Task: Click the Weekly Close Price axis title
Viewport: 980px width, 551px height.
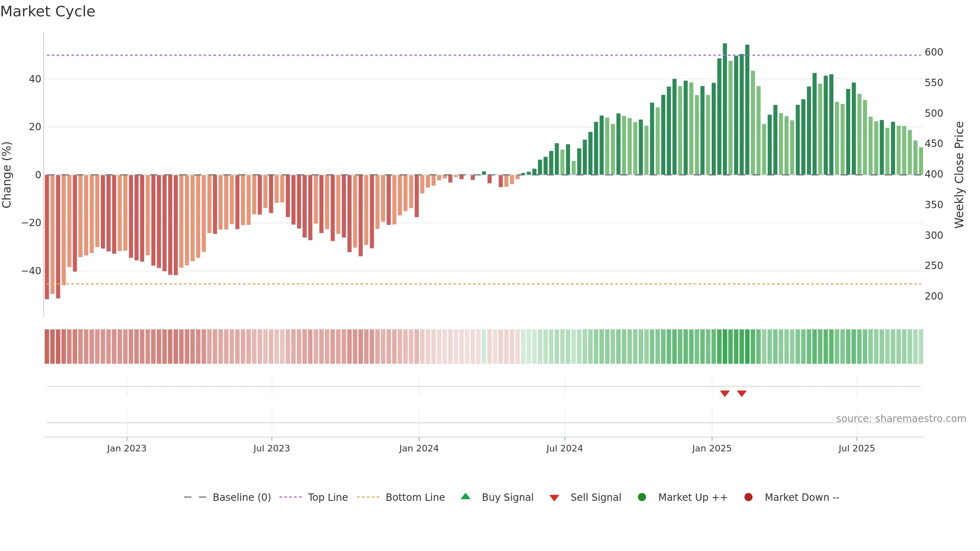Action: [x=959, y=175]
